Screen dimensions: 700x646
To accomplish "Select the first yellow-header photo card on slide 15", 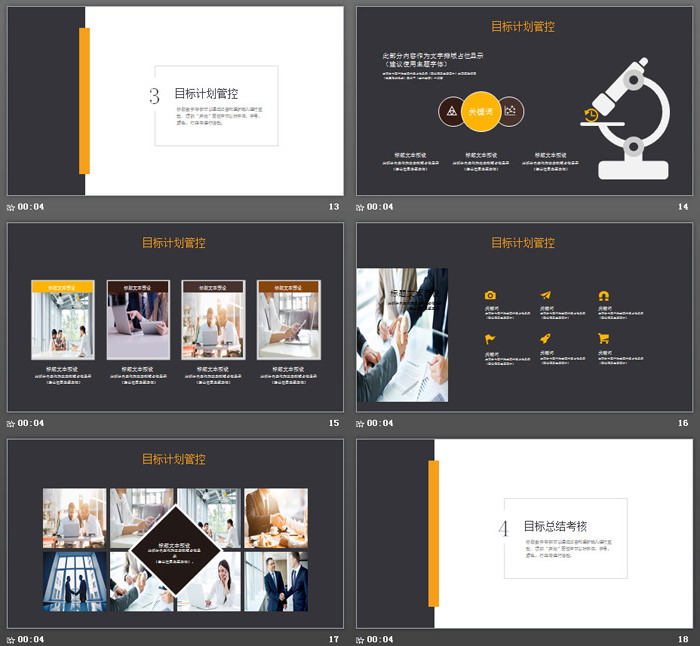I will pyautogui.click(x=63, y=319).
